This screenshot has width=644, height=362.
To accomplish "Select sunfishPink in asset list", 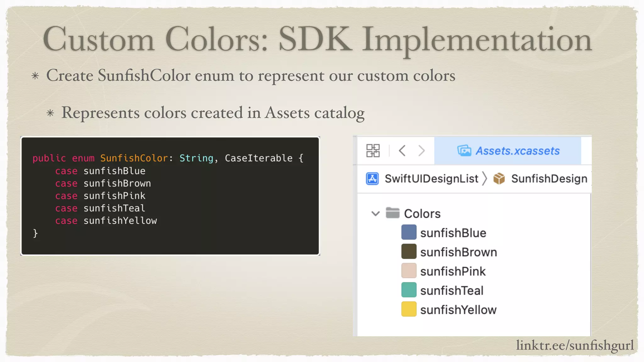I will 453,271.
